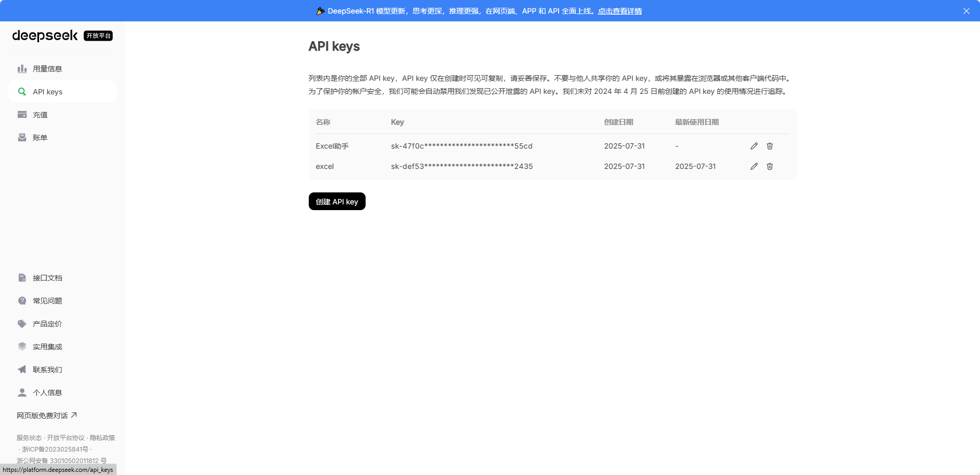This screenshot has width=980, height=475.
Task: Click the 浙ICP备2023025841号 link
Action: (x=55, y=449)
